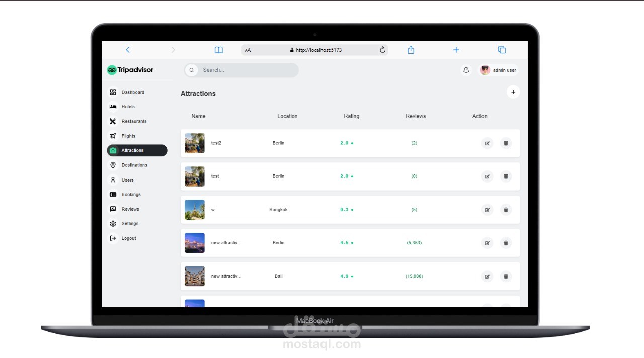Add a new attraction with plus button
This screenshot has height=358, width=644.
point(513,92)
